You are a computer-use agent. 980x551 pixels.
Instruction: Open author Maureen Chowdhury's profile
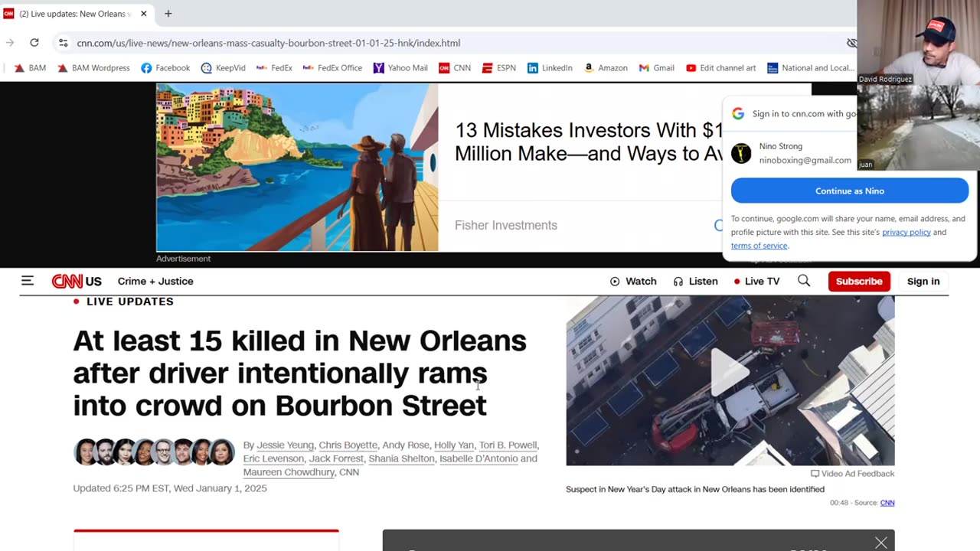click(x=289, y=473)
